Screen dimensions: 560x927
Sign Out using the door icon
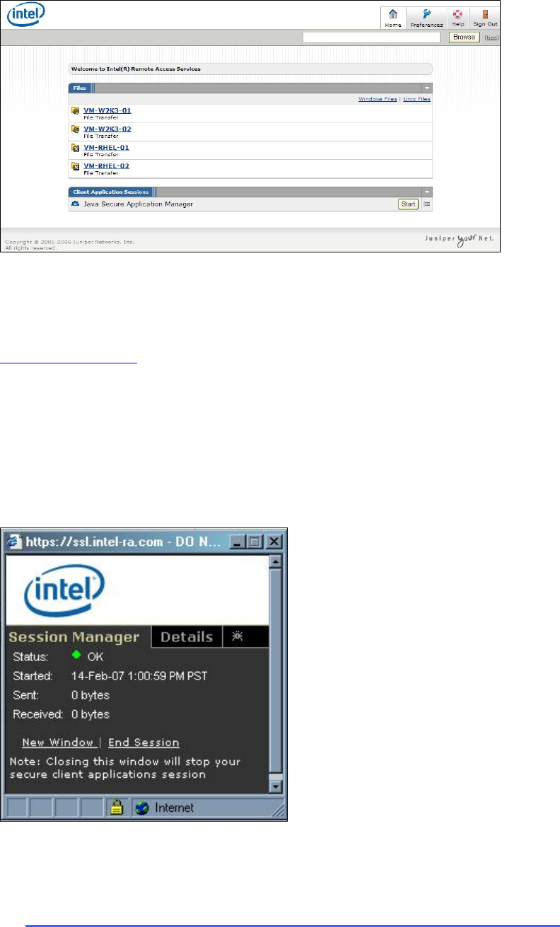pyautogui.click(x=485, y=14)
